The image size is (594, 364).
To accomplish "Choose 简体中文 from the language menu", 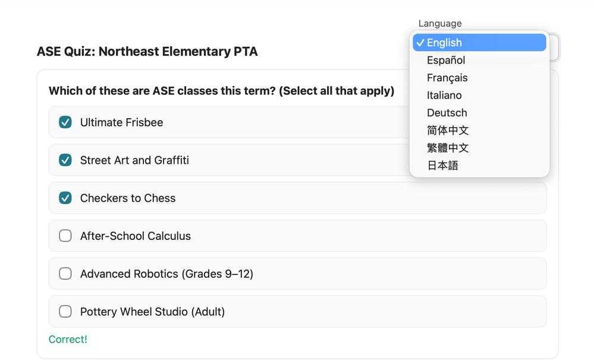I will coord(448,130).
